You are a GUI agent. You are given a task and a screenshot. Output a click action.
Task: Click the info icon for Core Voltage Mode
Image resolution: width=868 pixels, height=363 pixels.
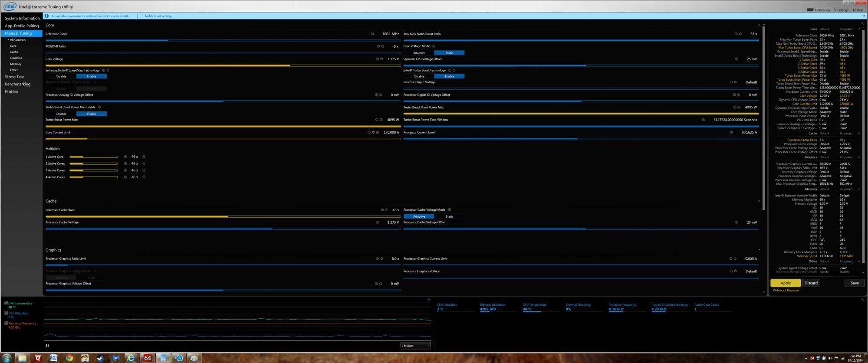434,46
